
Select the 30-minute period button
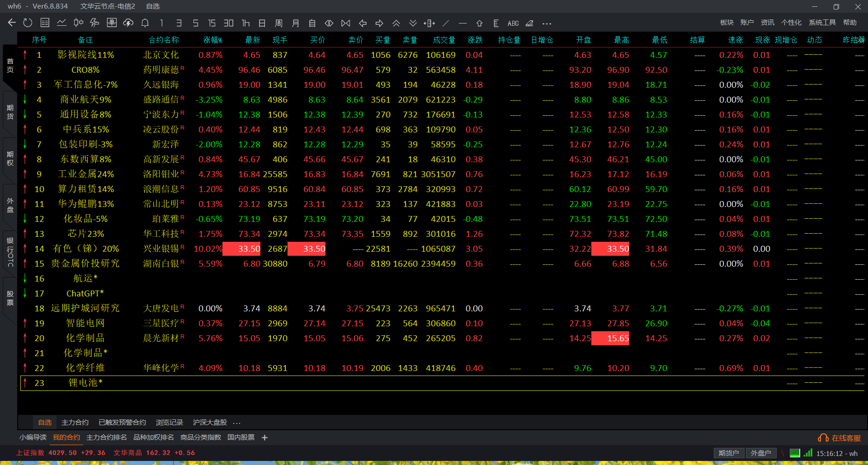[229, 23]
